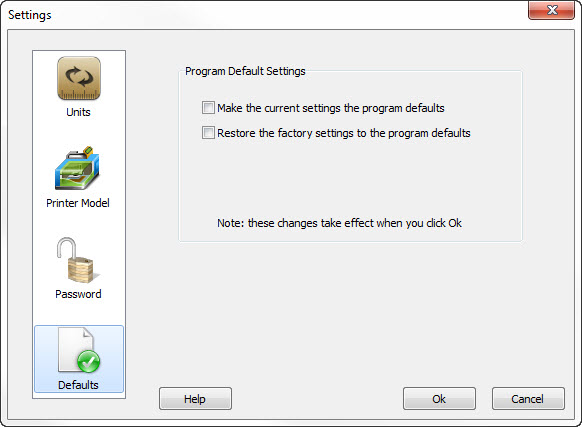Open the Password padlock icon

[78, 260]
